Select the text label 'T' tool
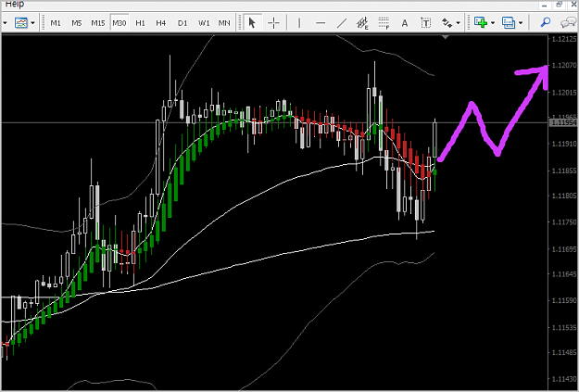This screenshot has width=579, height=392. tap(426, 23)
